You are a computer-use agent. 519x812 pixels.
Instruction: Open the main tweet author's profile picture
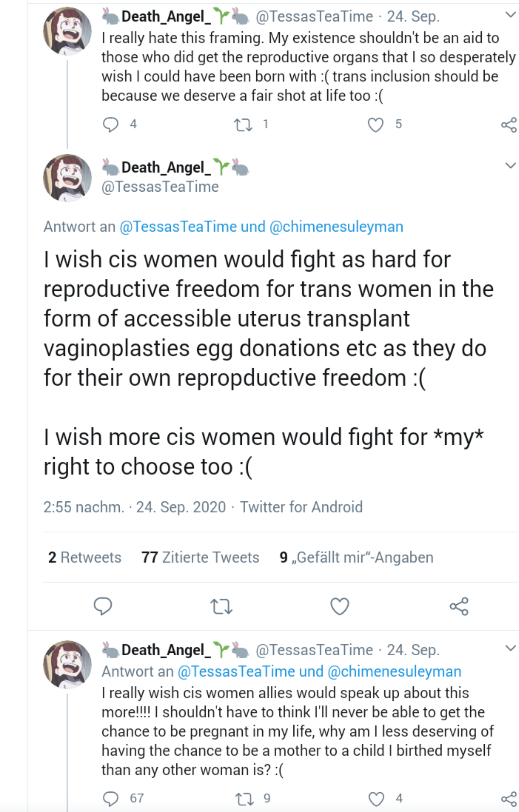[x=67, y=178]
